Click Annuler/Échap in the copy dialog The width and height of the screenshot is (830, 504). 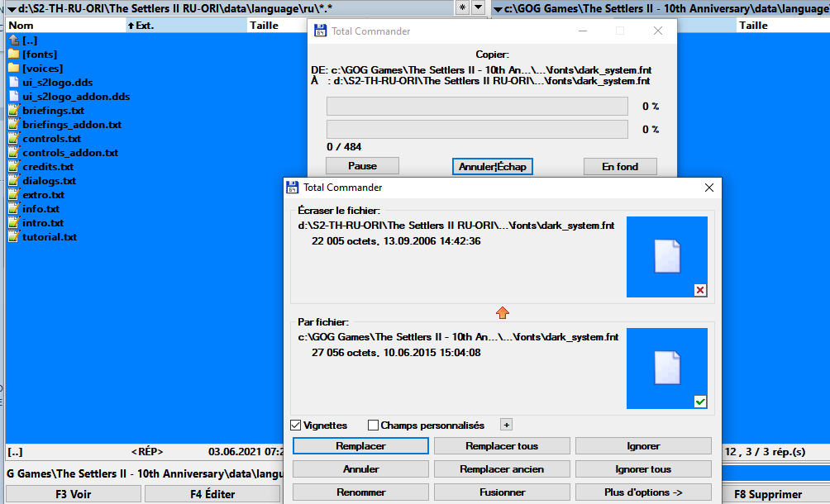(492, 166)
